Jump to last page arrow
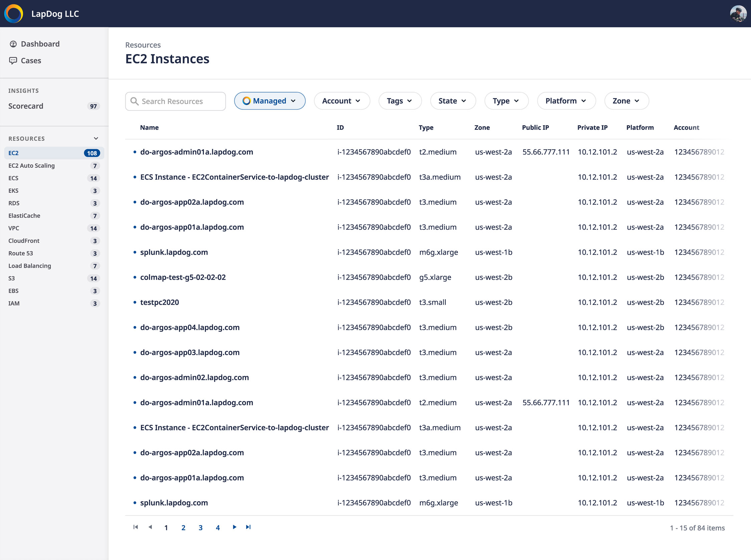The width and height of the screenshot is (751, 560). pos(249,527)
